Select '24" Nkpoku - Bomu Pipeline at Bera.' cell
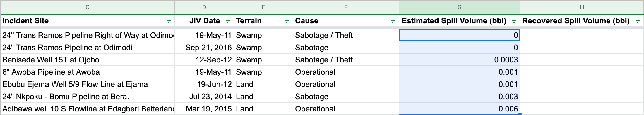The height and width of the screenshot is (115, 644). (x=88, y=97)
